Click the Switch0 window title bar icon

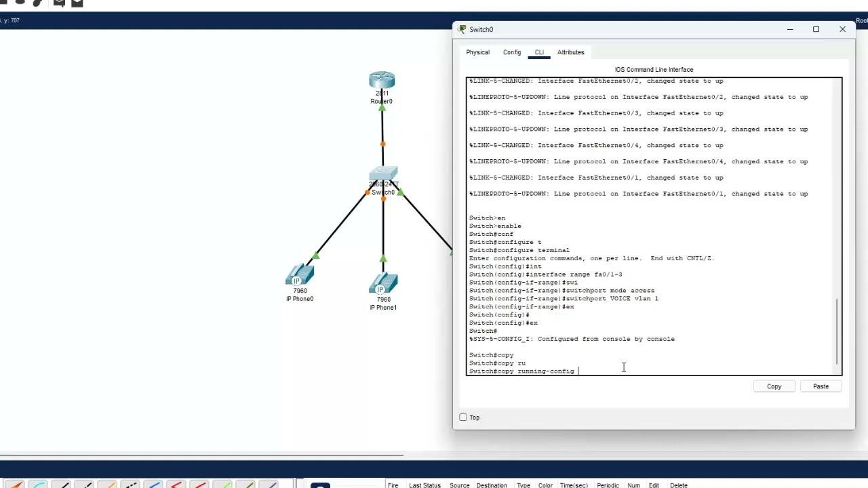point(462,29)
